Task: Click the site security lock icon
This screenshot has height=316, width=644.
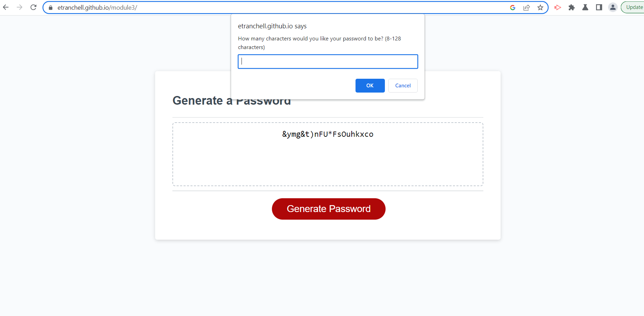Action: [50, 7]
